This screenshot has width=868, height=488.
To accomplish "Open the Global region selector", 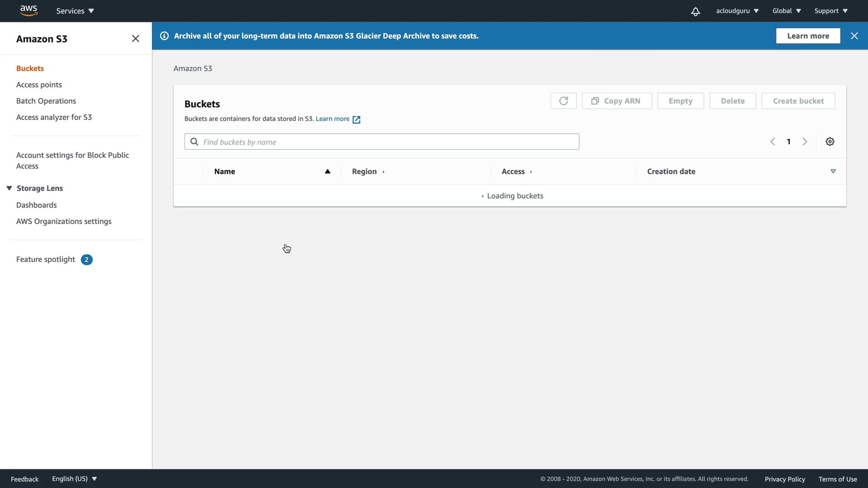I will point(786,11).
